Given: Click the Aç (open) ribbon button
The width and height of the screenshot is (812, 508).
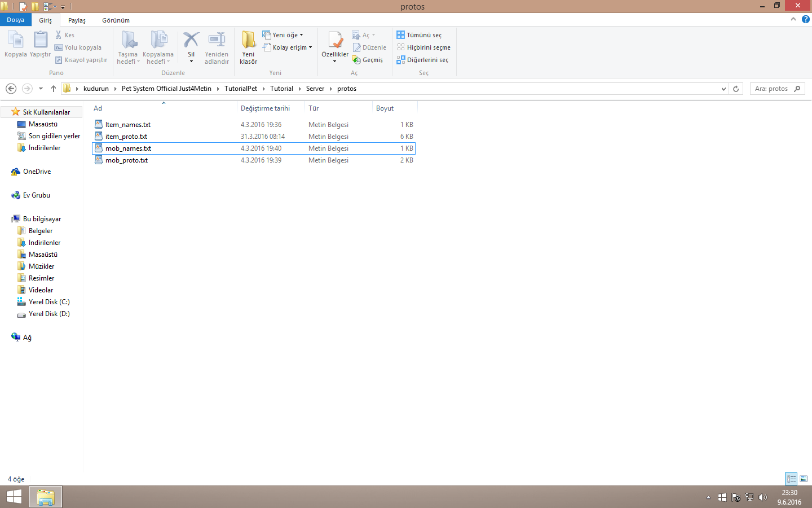Looking at the screenshot, I should coord(363,35).
